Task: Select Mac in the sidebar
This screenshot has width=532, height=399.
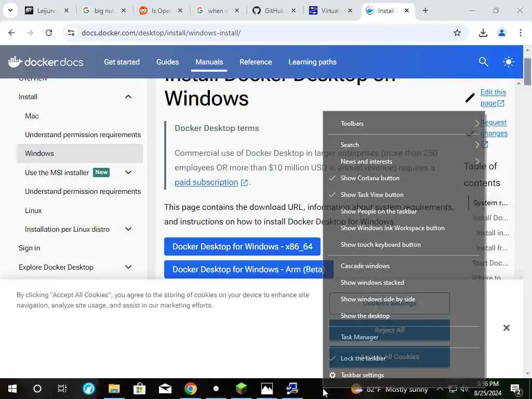Action: [32, 116]
